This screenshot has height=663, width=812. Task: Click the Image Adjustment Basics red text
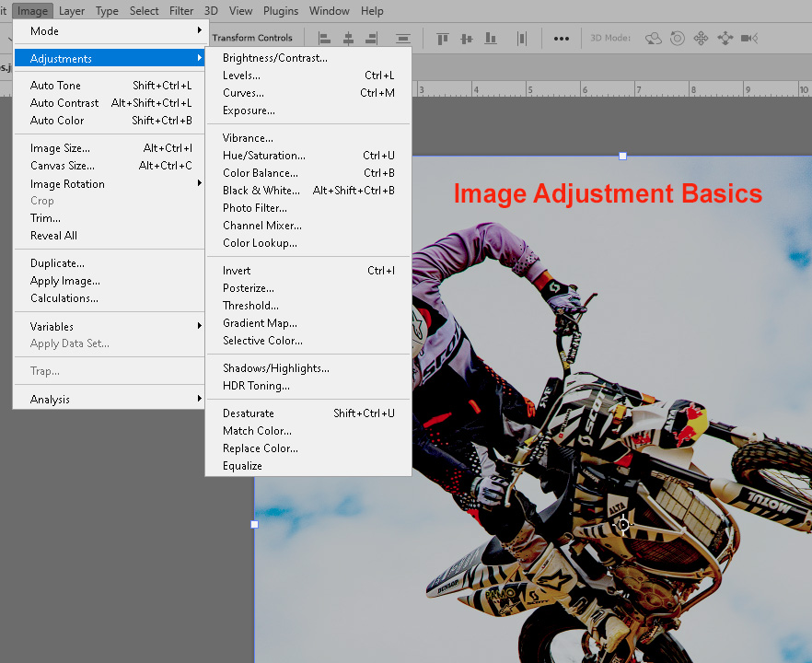608,194
